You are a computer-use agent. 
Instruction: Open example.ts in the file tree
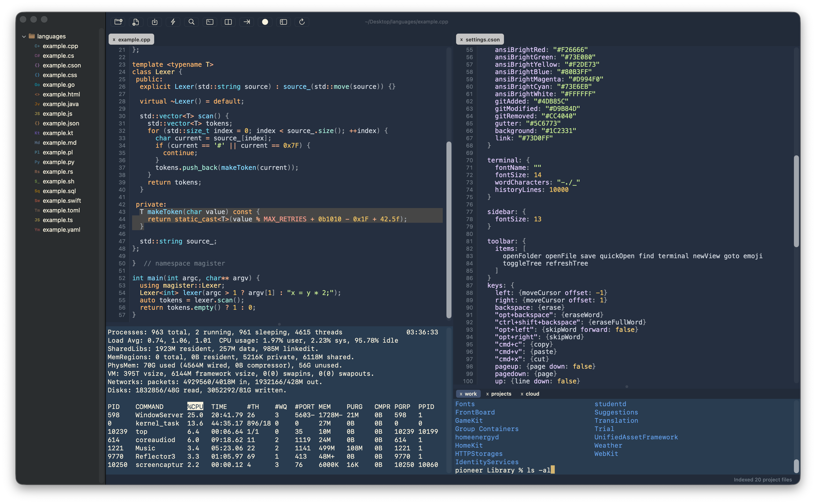pyautogui.click(x=58, y=220)
